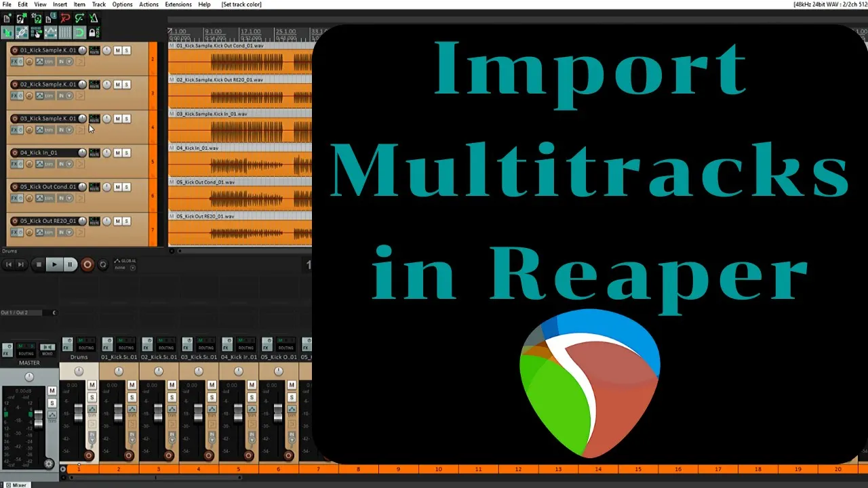Viewport: 868px width, 488px height.
Task: Open global automation 'none' dropdown
Action: click(x=125, y=267)
